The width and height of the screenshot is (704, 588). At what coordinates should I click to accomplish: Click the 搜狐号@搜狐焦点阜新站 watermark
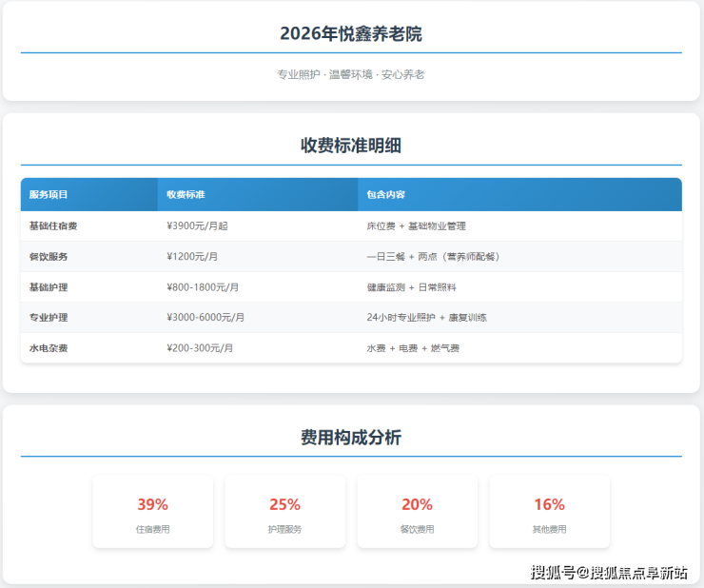[609, 573]
